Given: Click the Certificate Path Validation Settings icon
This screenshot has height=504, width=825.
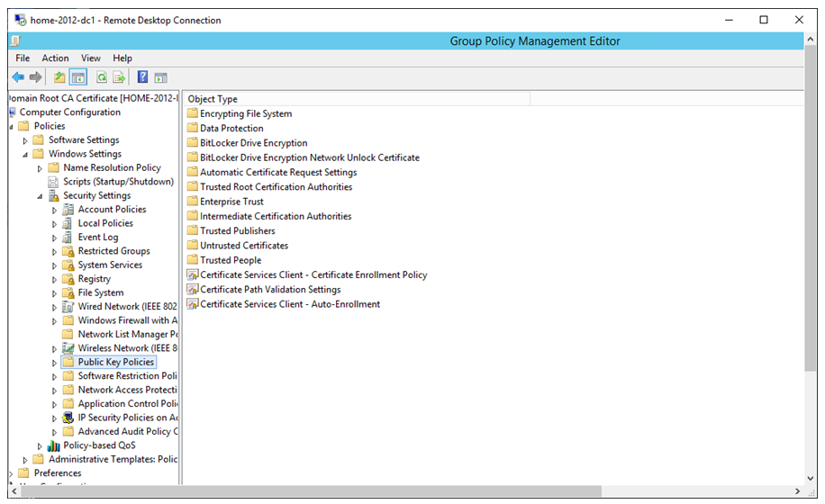Looking at the screenshot, I should (193, 290).
